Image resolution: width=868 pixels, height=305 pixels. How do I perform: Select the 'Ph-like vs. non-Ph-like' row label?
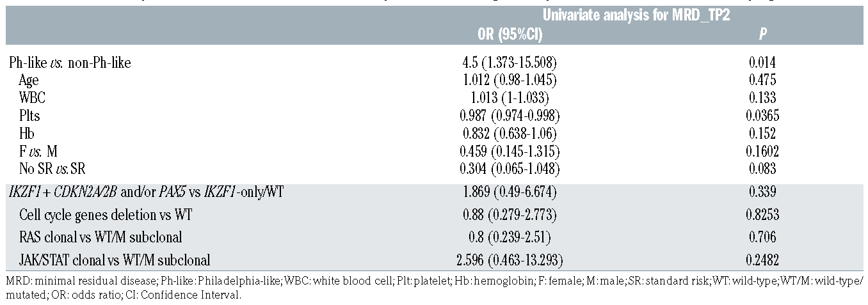(x=70, y=63)
